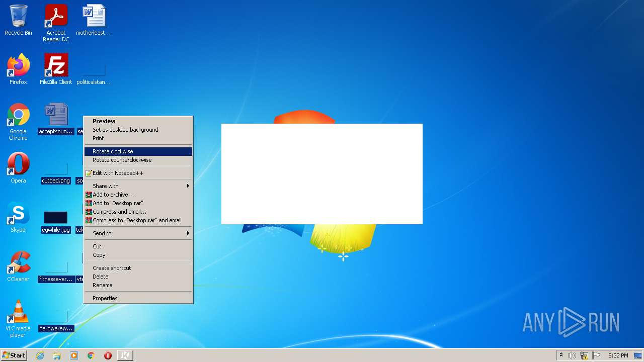The width and height of the screenshot is (644, 362).
Task: Open Windows Explorer from the taskbar
Action: (57, 355)
